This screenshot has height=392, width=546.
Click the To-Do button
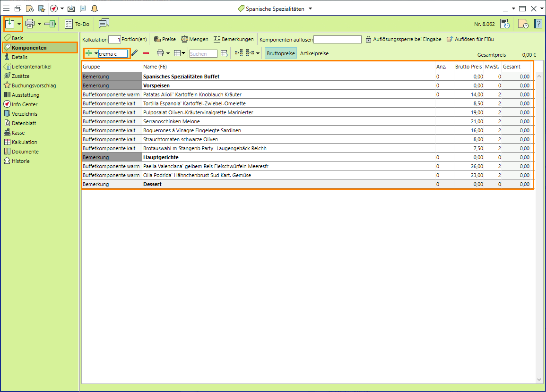point(77,24)
